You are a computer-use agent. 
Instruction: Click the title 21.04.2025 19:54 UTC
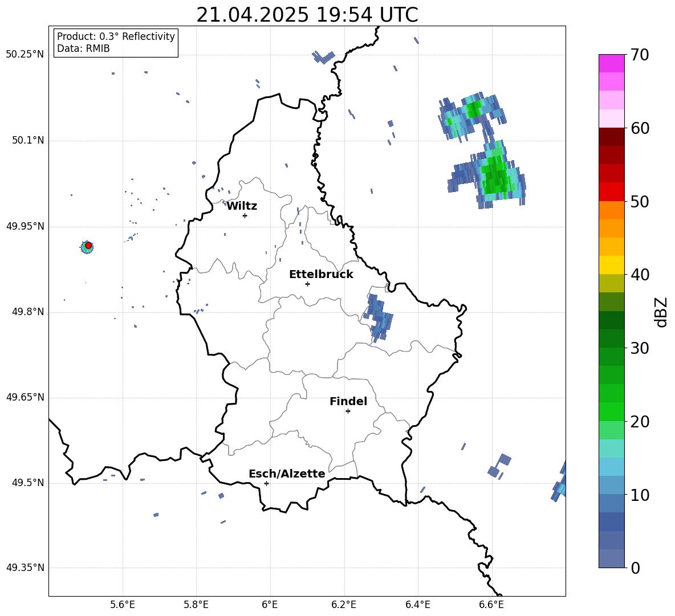click(307, 15)
